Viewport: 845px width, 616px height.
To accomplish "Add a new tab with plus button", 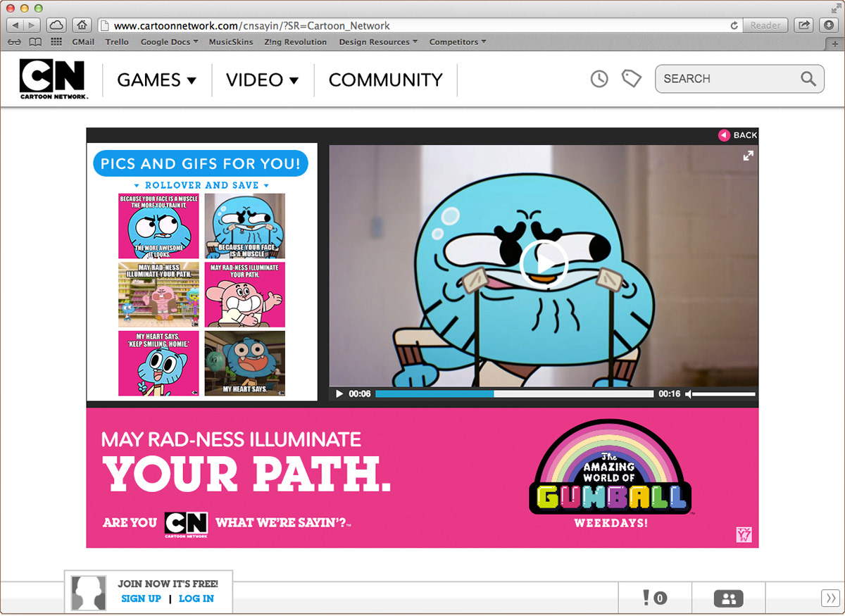I will pos(835,43).
